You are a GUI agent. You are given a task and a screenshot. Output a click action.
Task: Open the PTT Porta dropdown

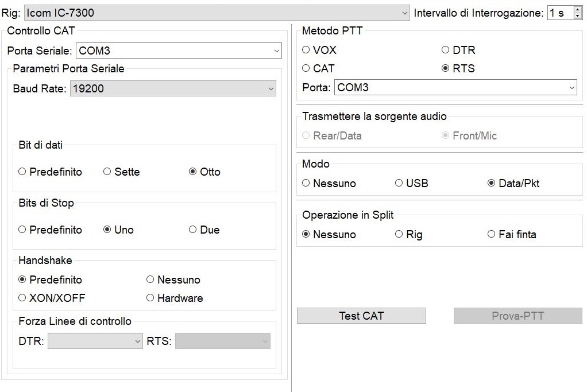coord(455,88)
